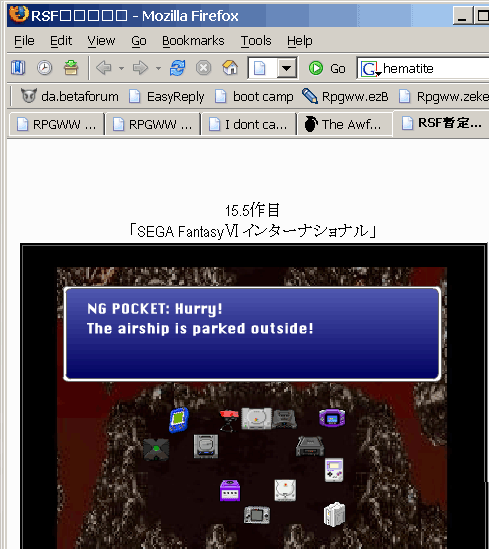Click the Firefox logo in title bar
Viewport: 489px width, 549px height.
pyautogui.click(x=19, y=14)
